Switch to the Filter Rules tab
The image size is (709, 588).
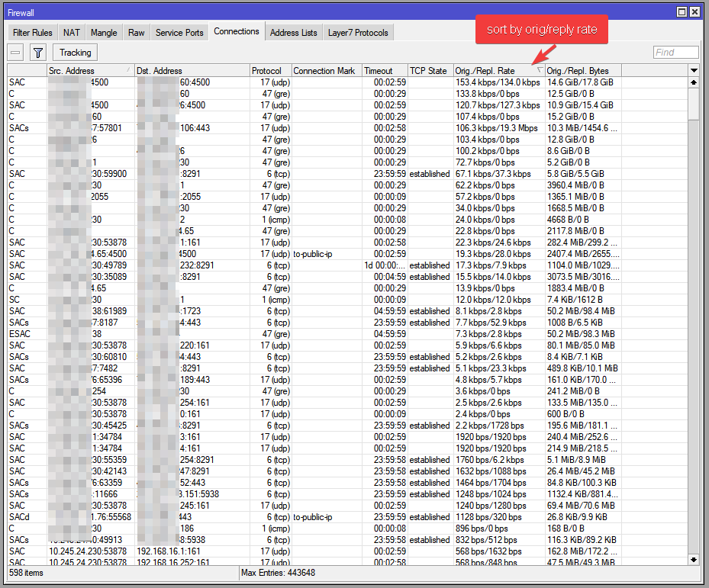click(33, 33)
